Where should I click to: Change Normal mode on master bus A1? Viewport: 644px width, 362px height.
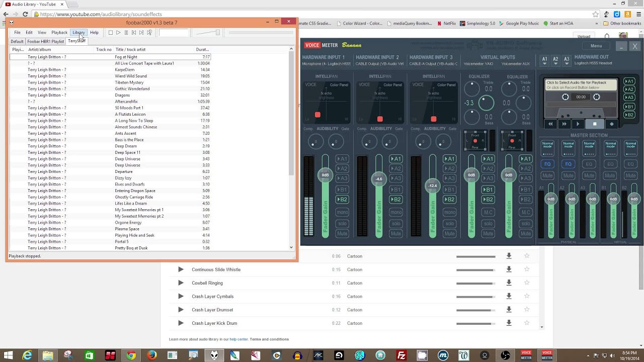tap(547, 147)
